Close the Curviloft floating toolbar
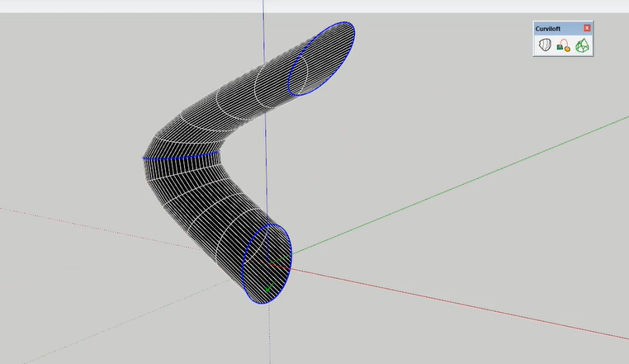 point(587,28)
